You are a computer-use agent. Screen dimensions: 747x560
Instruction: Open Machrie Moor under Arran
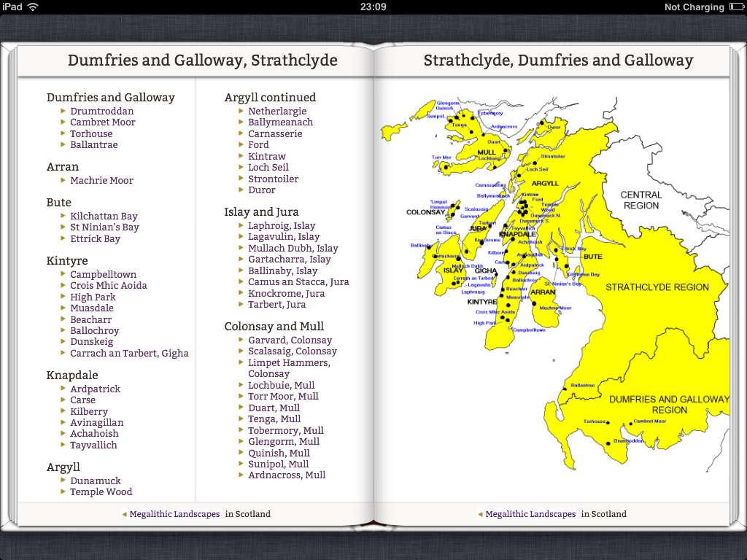[x=101, y=181]
